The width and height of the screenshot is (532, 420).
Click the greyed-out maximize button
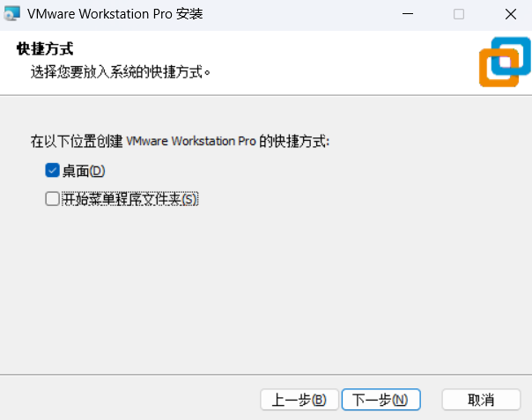click(459, 14)
